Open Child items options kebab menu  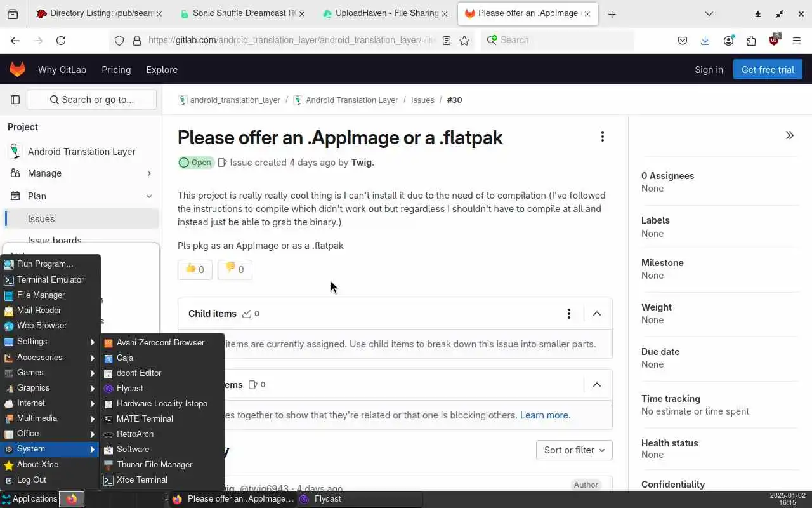[569, 314]
